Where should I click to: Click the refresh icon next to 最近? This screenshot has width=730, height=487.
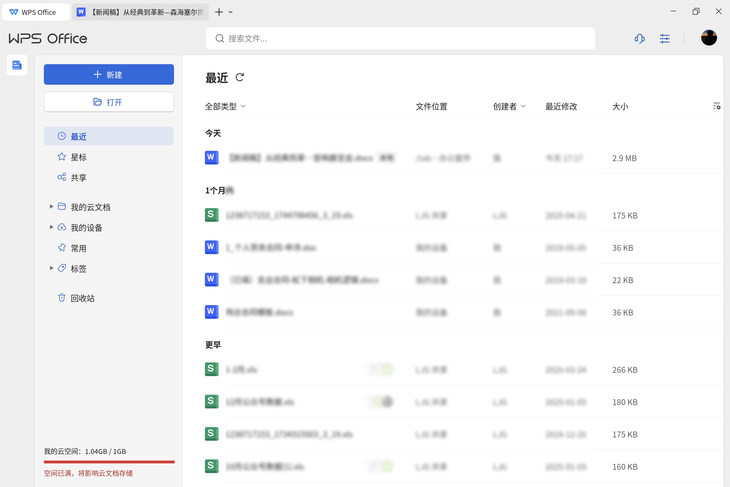(x=240, y=77)
